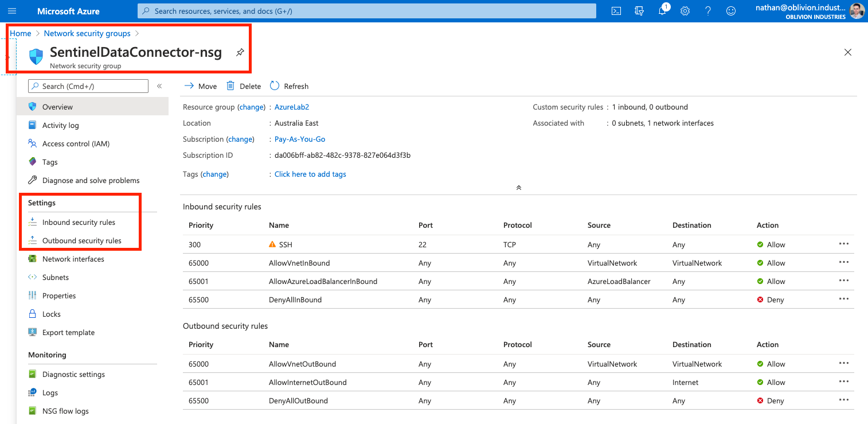The width and height of the screenshot is (868, 424).
Task: Select Access control (IAM) in sidebar
Action: [76, 143]
